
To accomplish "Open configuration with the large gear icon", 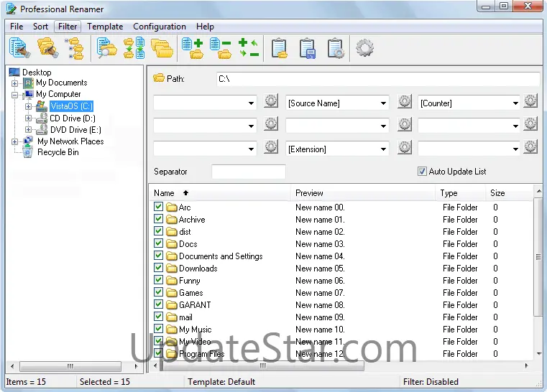I will 365,47.
